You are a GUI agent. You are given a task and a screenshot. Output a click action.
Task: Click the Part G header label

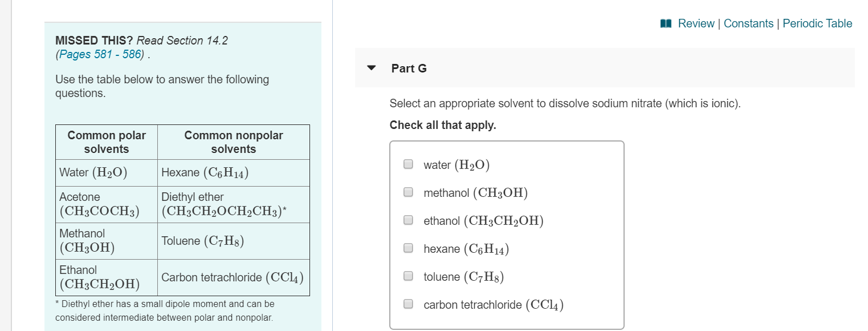409,68
